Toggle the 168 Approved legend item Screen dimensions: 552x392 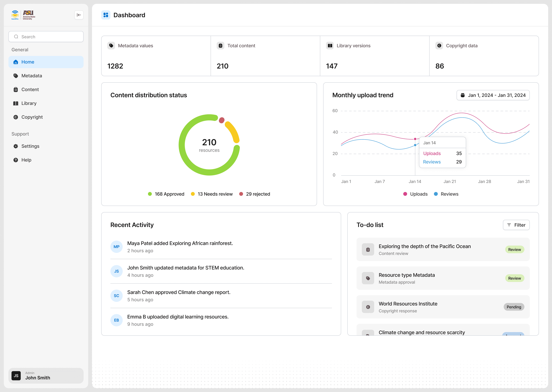point(166,194)
